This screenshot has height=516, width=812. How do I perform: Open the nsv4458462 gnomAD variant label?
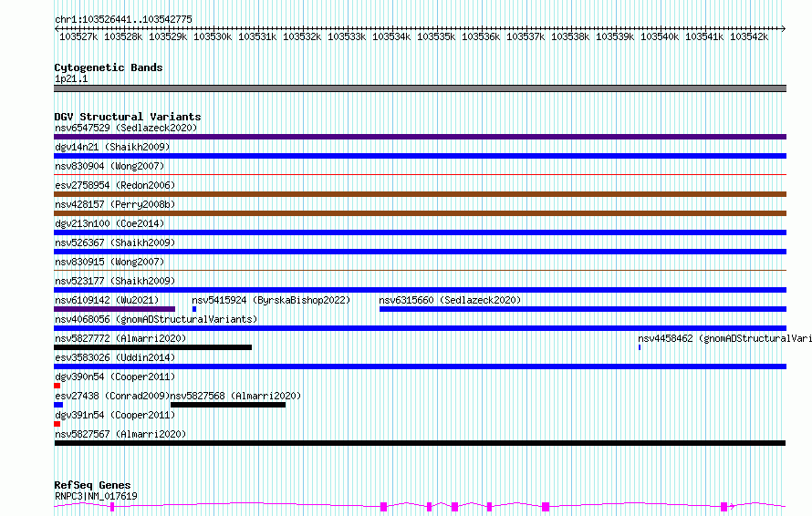724,338
